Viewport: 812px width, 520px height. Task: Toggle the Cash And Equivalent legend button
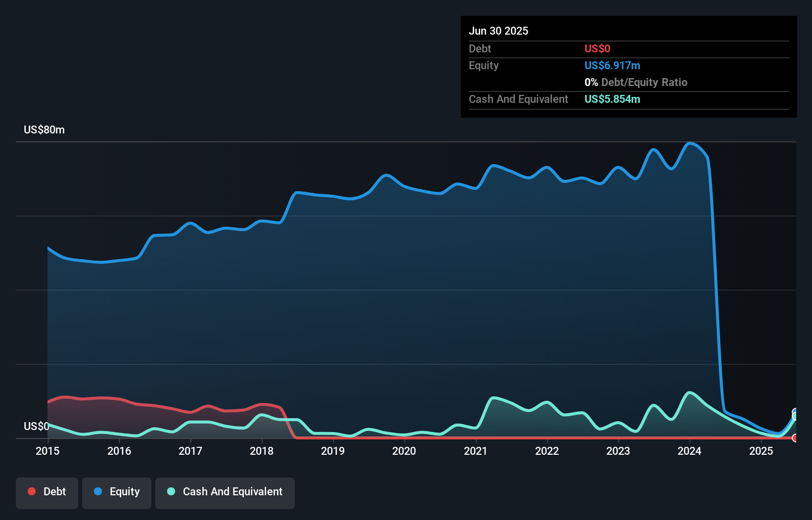click(225, 493)
